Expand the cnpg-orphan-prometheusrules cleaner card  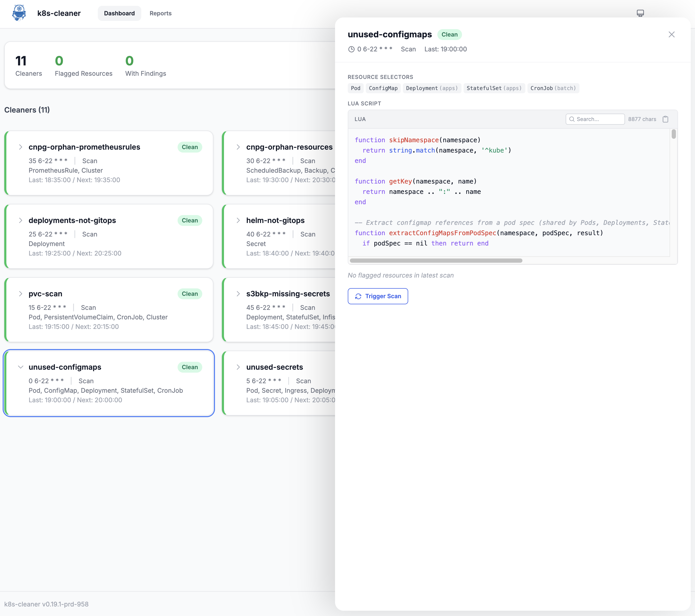(x=20, y=147)
